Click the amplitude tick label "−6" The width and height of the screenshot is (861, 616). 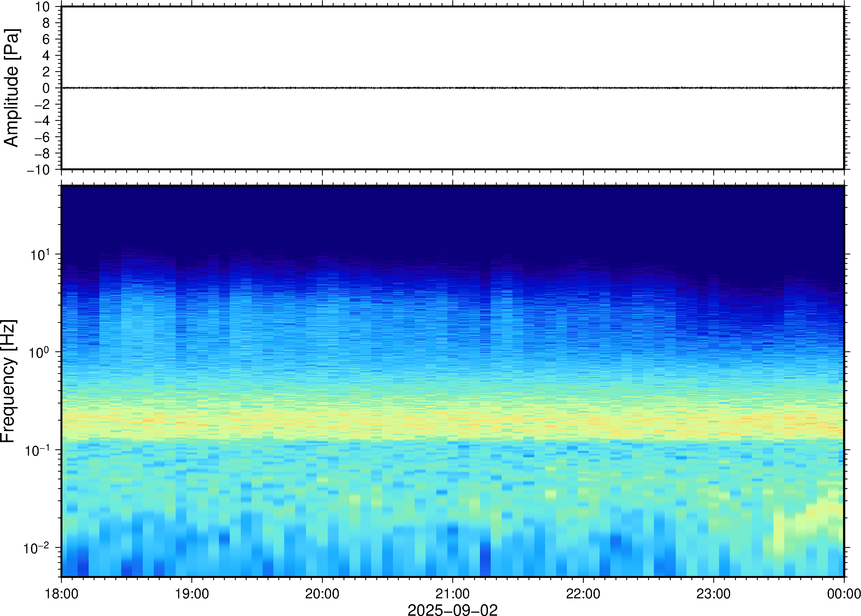[x=42, y=137]
